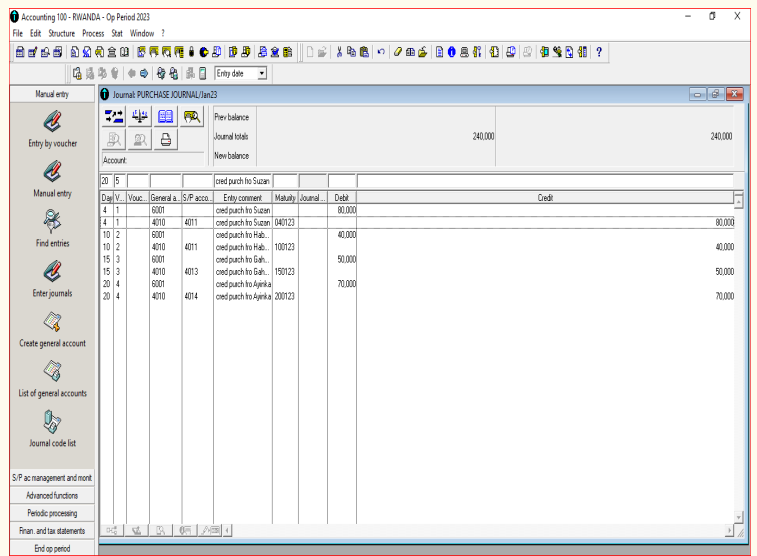Image resolution: width=757 pixels, height=556 pixels.
Task: Open Enter journals in sidebar
Action: (52, 279)
